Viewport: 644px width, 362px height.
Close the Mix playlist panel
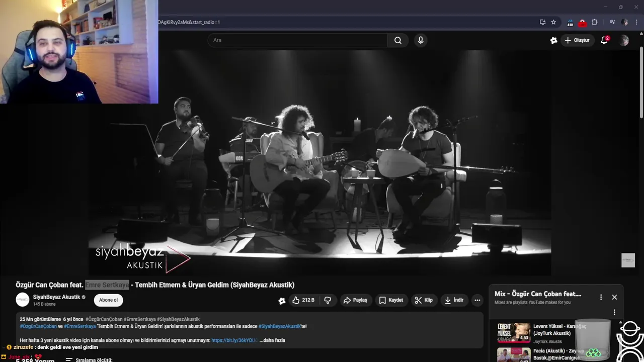(614, 297)
